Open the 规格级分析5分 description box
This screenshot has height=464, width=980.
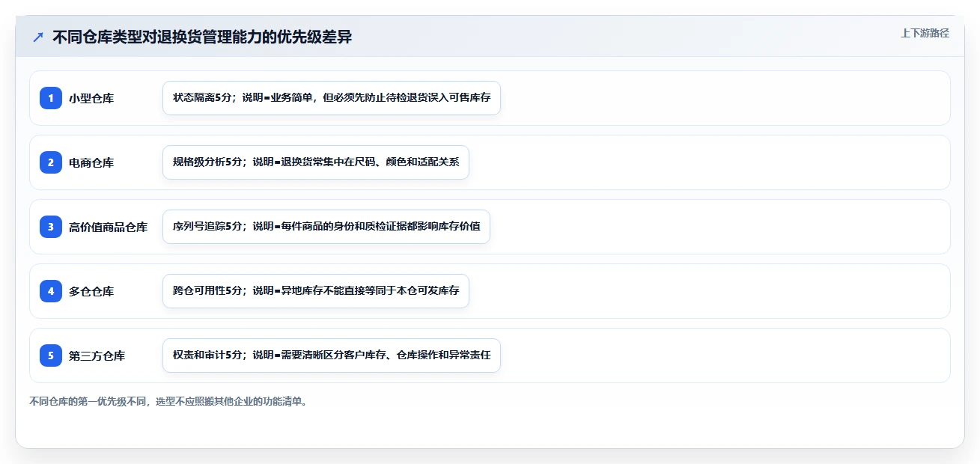coord(316,162)
